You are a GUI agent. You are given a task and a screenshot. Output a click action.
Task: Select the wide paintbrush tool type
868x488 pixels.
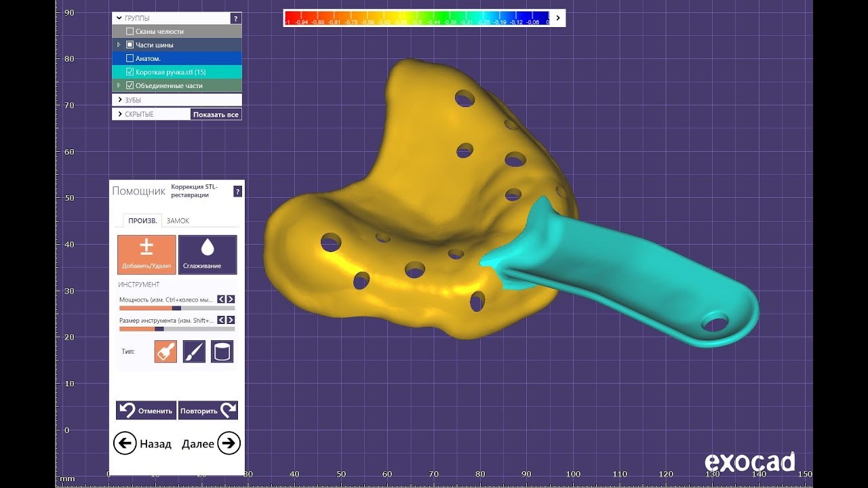pos(165,351)
